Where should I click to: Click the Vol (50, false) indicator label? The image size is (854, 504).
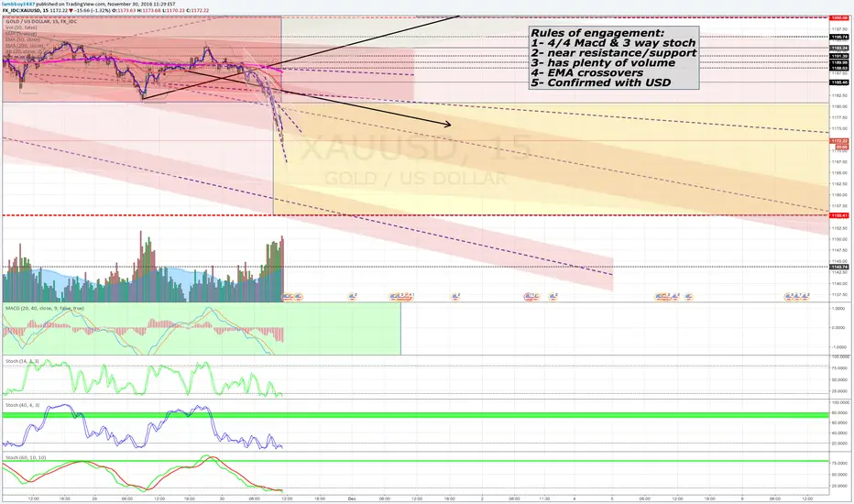(x=21, y=27)
